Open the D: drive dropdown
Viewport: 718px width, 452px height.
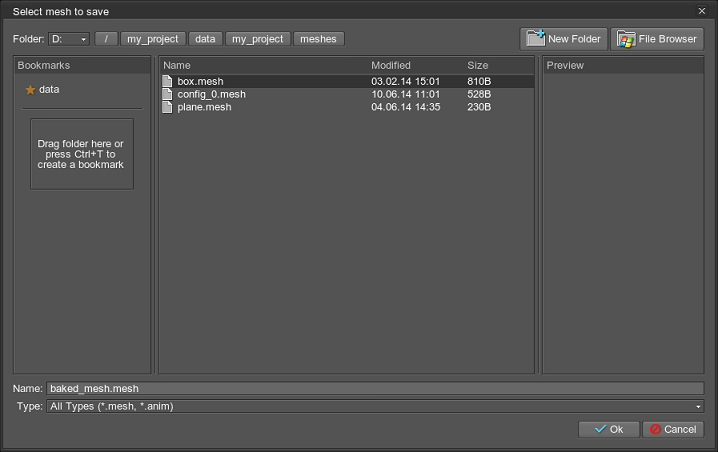(68, 39)
